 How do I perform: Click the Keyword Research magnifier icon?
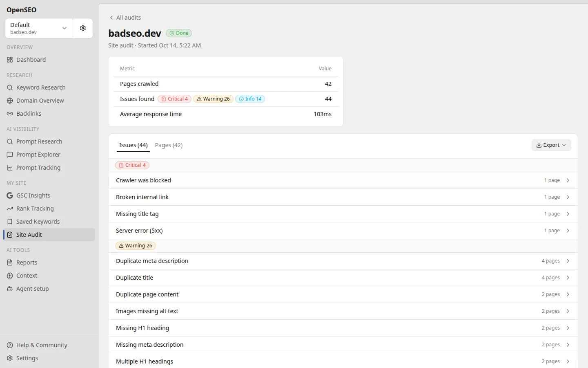click(x=10, y=88)
